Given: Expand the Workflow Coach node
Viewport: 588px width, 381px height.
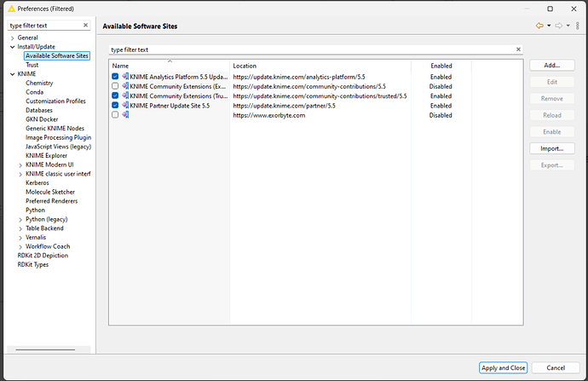Looking at the screenshot, I should pyautogui.click(x=20, y=246).
